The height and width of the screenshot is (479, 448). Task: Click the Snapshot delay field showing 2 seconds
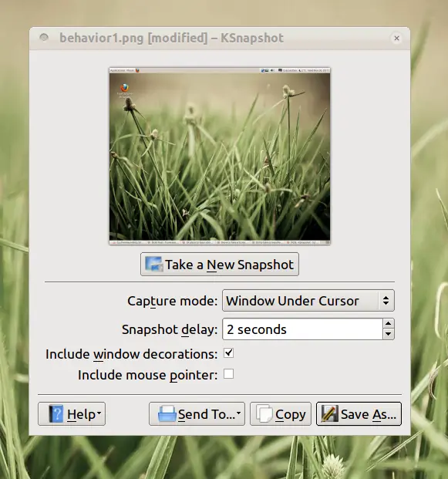(302, 329)
